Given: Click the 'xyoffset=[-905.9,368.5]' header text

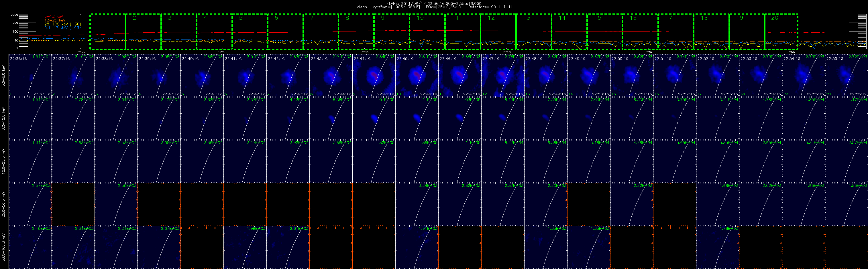Looking at the screenshot, I should (396, 7).
